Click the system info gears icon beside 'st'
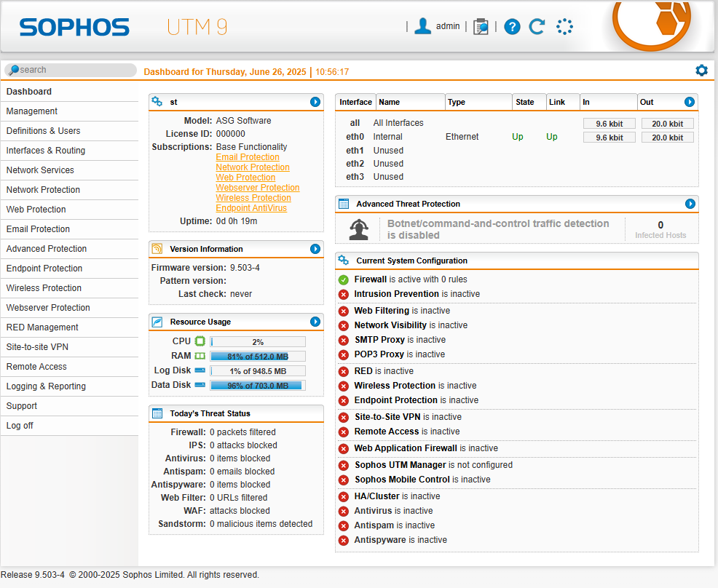The image size is (718, 588). (x=157, y=102)
